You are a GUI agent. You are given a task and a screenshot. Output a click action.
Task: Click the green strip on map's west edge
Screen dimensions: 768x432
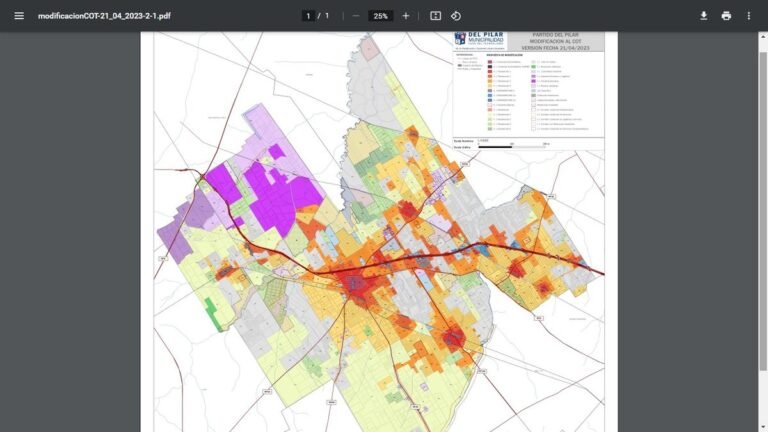coord(213,314)
